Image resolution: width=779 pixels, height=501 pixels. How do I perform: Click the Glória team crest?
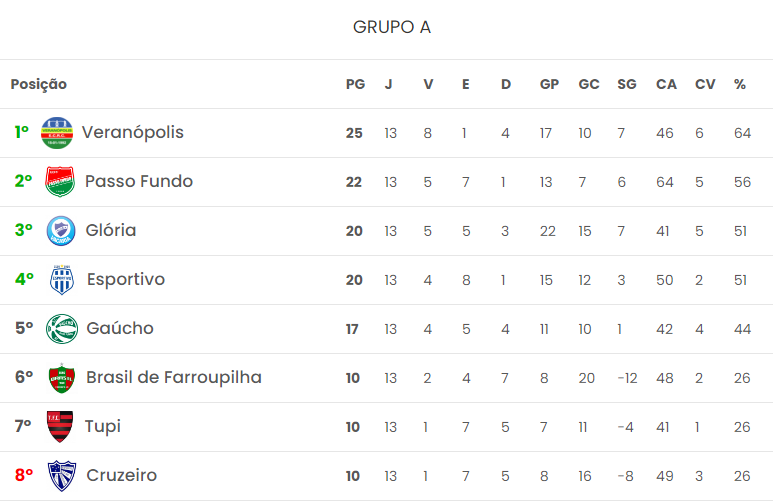click(61, 231)
